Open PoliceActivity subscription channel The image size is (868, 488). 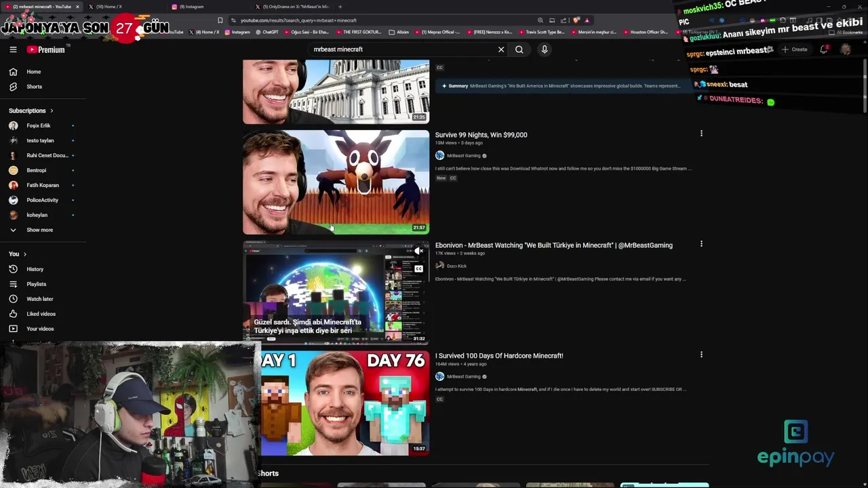click(x=41, y=200)
